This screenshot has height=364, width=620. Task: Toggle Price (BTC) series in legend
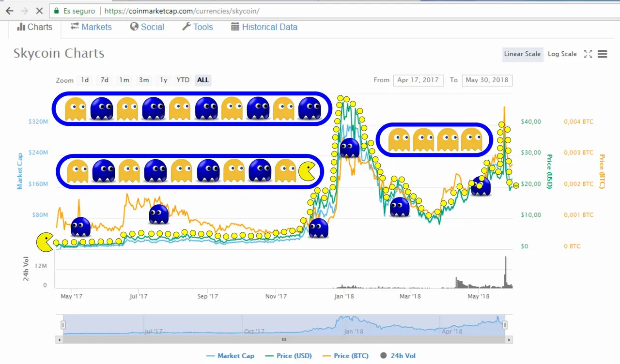[345, 356]
